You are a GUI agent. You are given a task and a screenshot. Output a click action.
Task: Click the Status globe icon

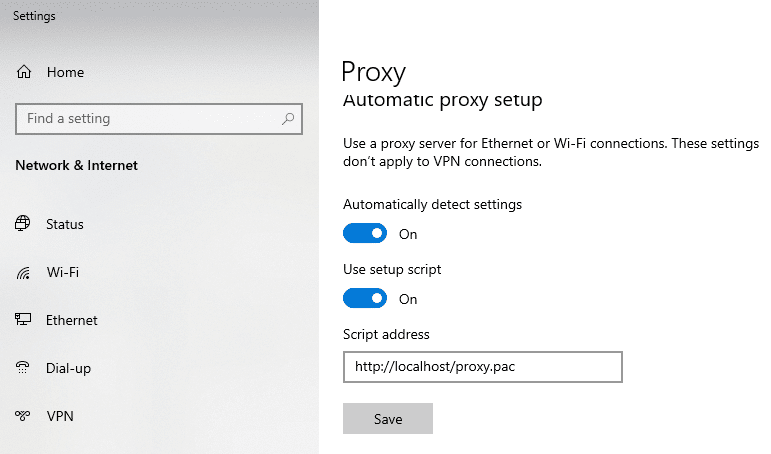tap(23, 224)
